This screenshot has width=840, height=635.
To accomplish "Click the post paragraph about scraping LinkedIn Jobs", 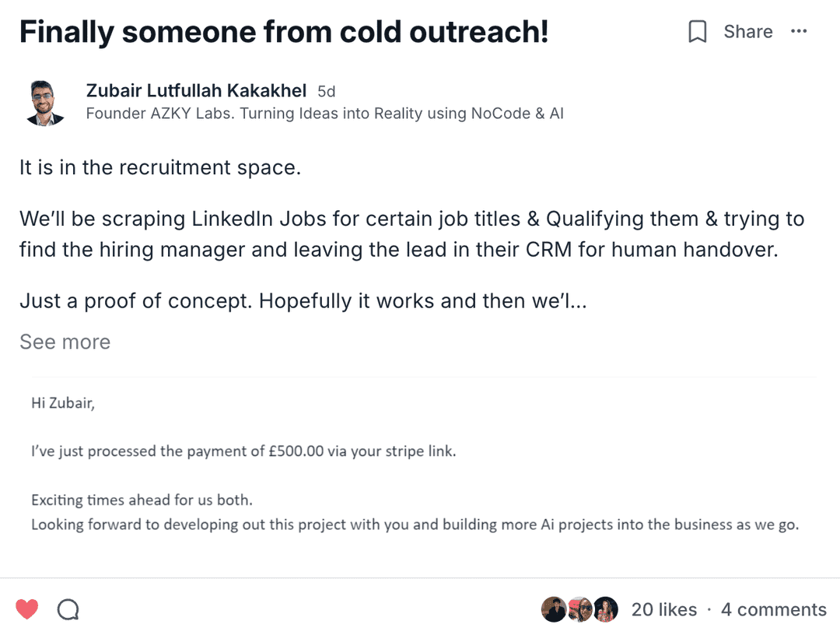I will [x=411, y=234].
